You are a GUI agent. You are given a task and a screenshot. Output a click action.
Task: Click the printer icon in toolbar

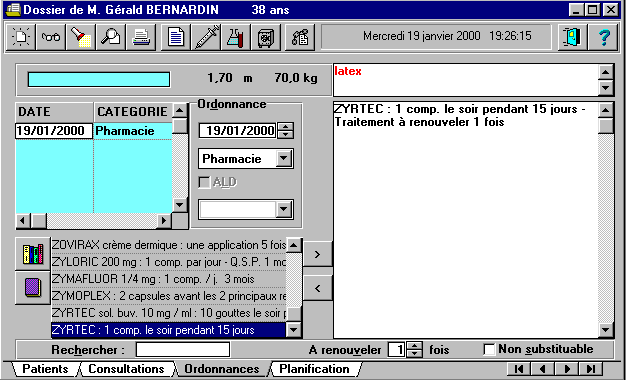[141, 37]
